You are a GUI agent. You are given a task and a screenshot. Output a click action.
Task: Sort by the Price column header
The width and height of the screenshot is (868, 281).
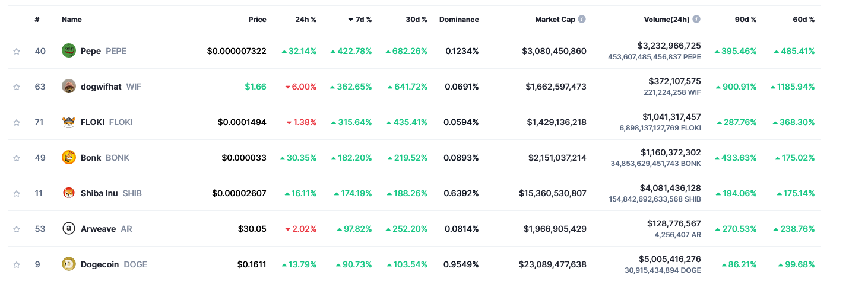point(257,20)
